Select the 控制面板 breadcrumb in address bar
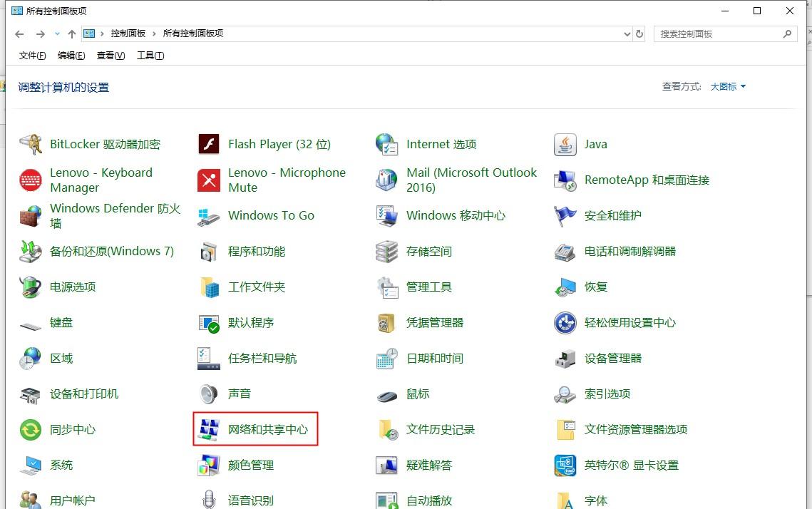812x509 pixels. point(128,33)
